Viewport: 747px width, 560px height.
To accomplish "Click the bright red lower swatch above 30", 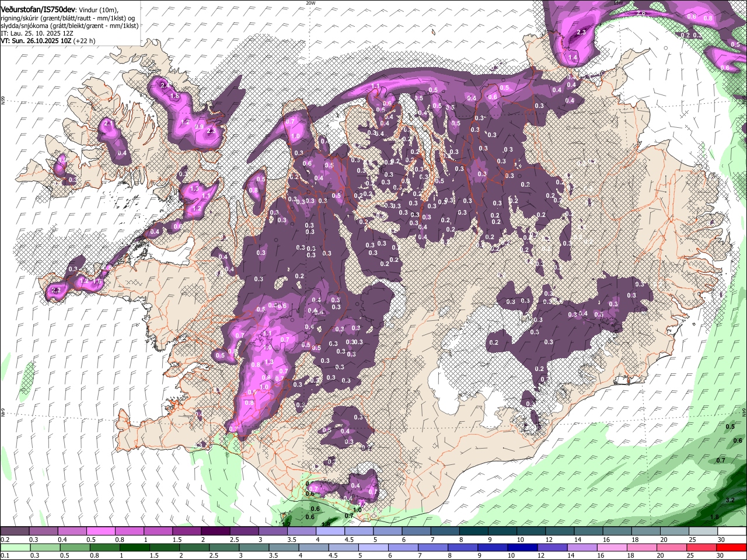I will tap(732, 548).
